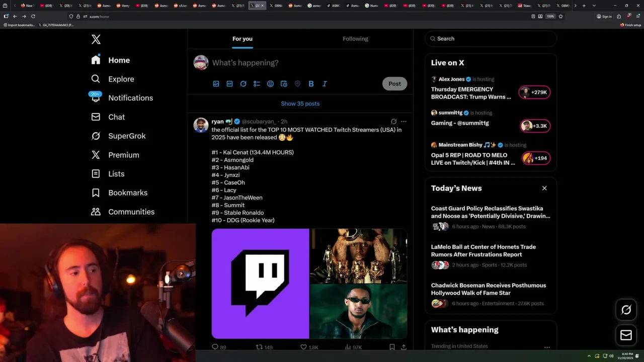The height and width of the screenshot is (362, 644).
Task: Open the Home timeline from the sidebar
Action: tap(111, 60)
